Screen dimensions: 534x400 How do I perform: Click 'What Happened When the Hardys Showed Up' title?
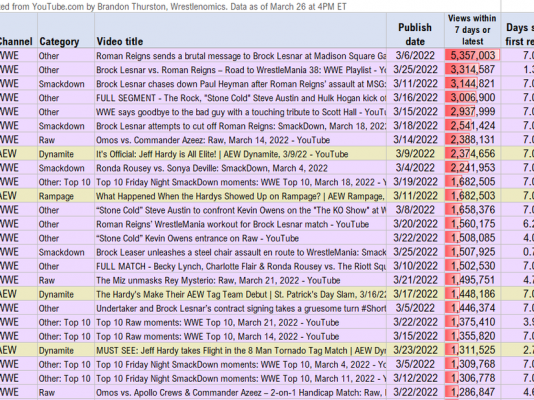tap(240, 196)
